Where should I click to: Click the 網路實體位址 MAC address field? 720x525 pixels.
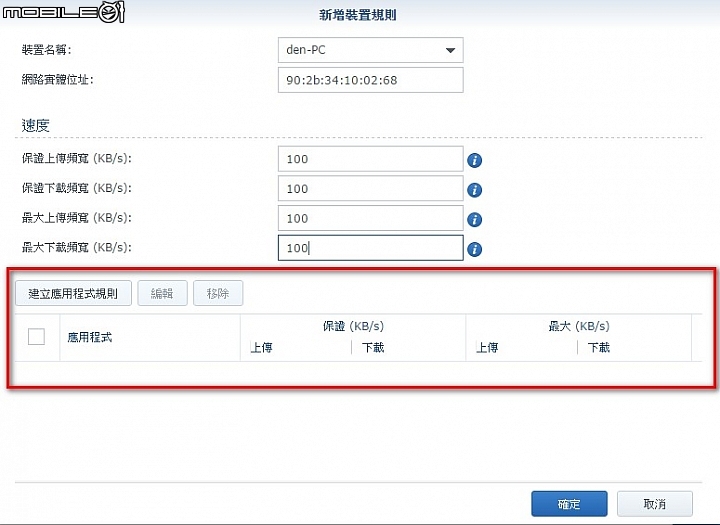(x=371, y=80)
